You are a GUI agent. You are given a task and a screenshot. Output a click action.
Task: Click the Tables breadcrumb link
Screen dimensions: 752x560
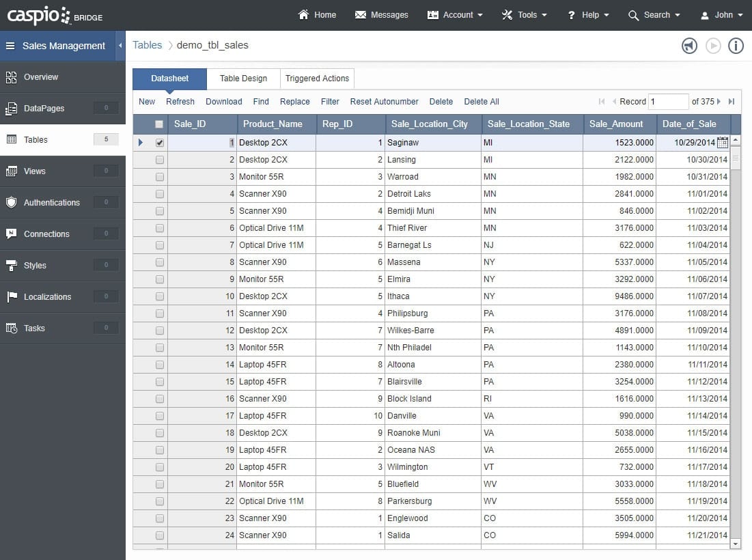coord(148,45)
